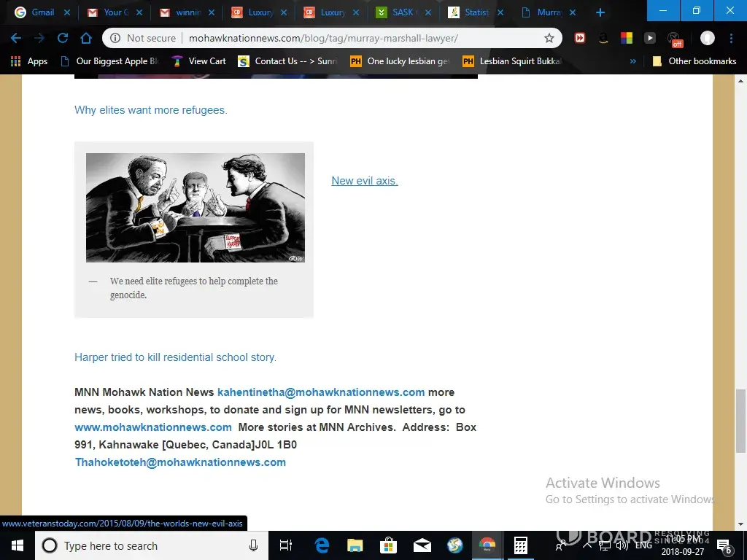Image resolution: width=747 pixels, height=560 pixels.
Task: Open the Apps grid shortcut
Action: pyautogui.click(x=29, y=61)
